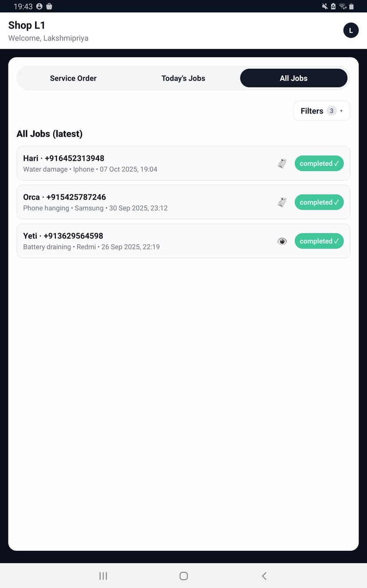The image size is (367, 588).
Task: Open the receipt for Hari's water damage job
Action: (x=282, y=163)
